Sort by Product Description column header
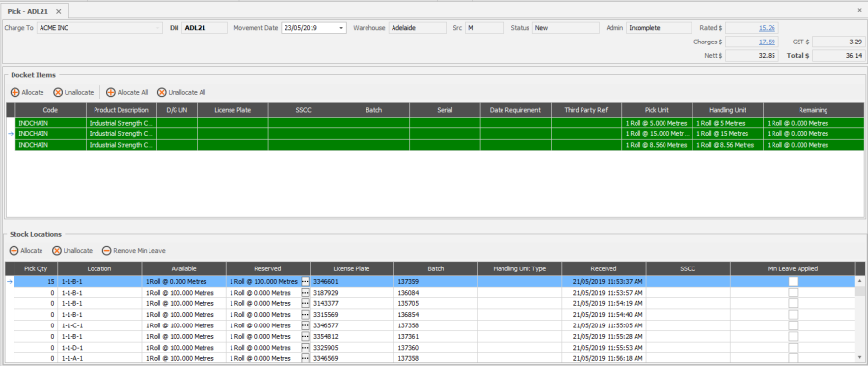The width and height of the screenshot is (868, 366). click(122, 110)
